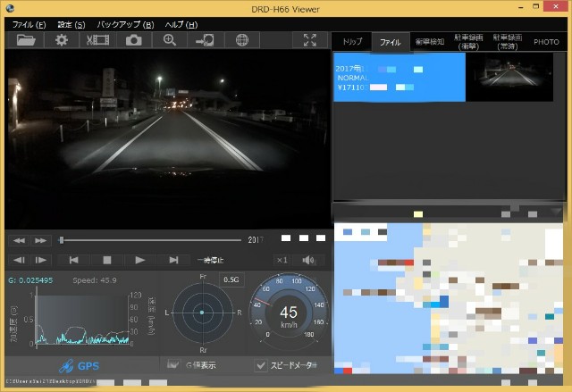This screenshot has height=392, width=572.
Task: Open the バックアップ (B) menu
Action: (125, 25)
